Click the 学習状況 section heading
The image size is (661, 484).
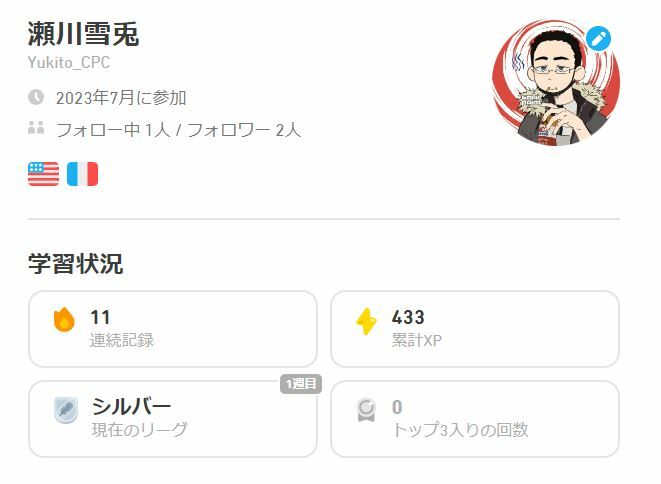pos(75,264)
